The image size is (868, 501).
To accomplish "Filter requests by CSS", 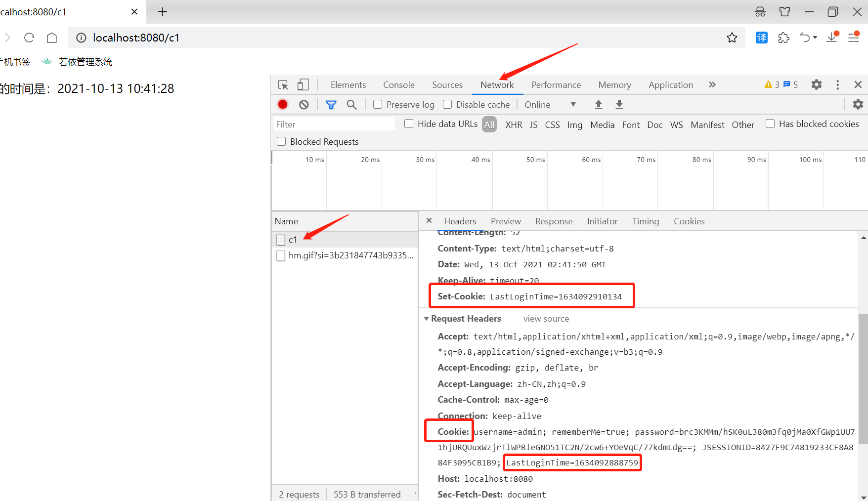I will click(552, 125).
